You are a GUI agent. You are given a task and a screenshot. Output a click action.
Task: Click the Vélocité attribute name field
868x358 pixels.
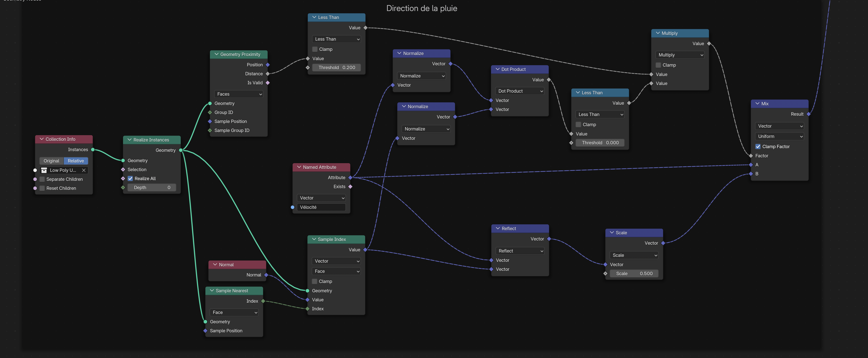pyautogui.click(x=321, y=207)
